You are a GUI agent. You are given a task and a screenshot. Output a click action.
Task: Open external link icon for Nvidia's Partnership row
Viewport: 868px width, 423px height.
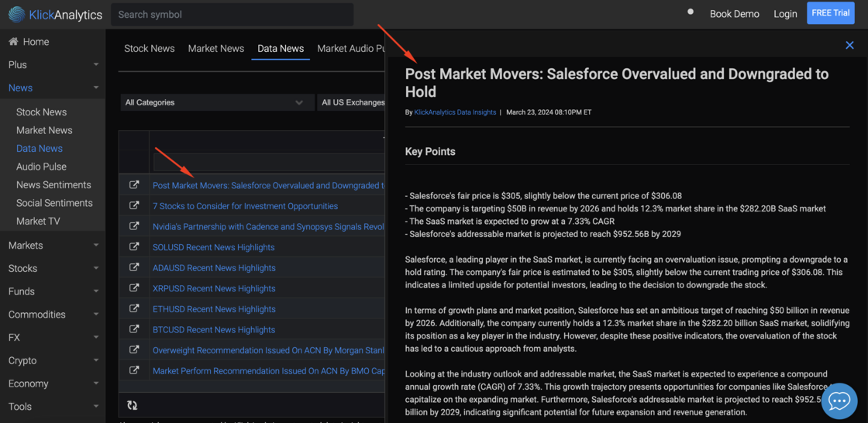point(134,226)
